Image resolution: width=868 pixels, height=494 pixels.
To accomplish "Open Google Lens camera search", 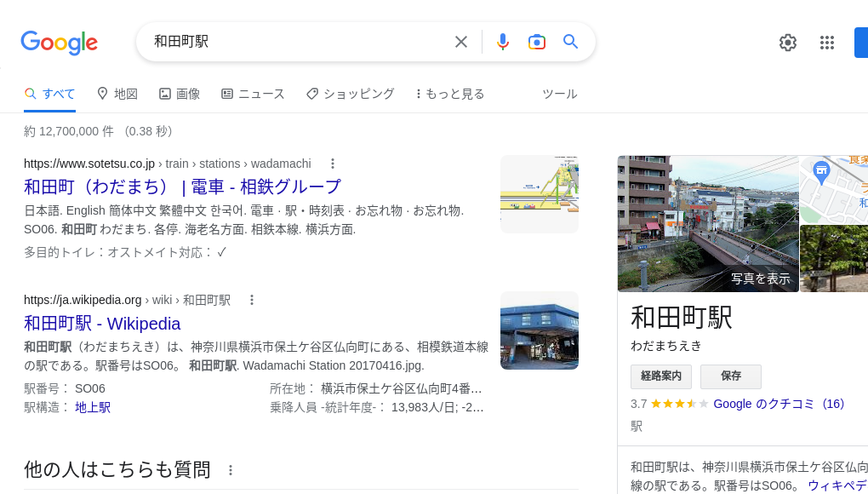I will pos(537,42).
